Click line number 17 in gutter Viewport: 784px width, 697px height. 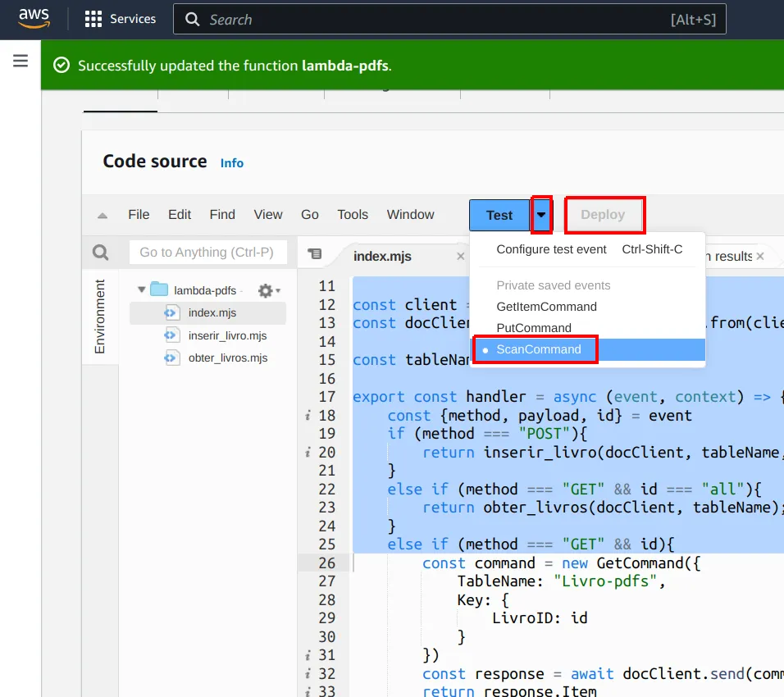(327, 397)
